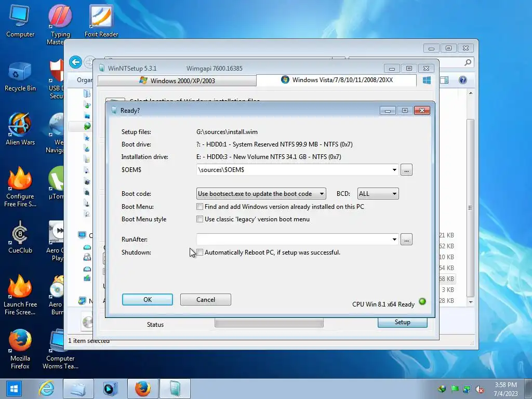Click the Status progress bar in WinNTSetup
The image size is (532, 399).
269,323
